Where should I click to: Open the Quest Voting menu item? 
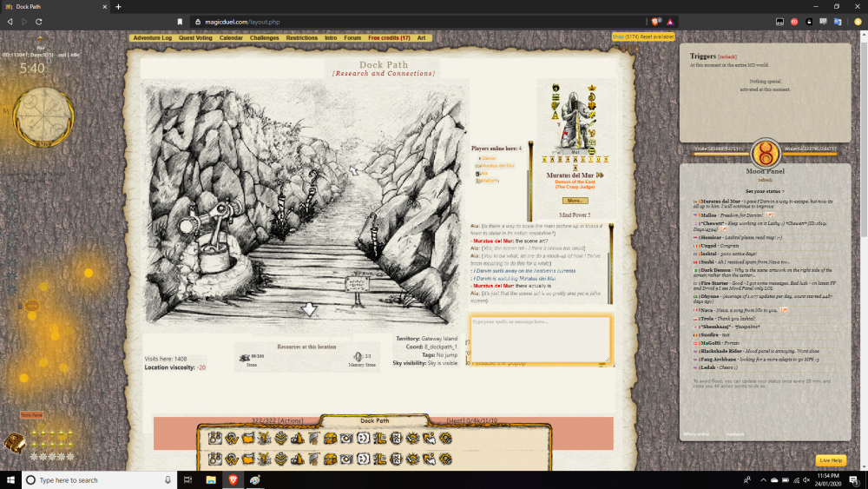coord(195,38)
